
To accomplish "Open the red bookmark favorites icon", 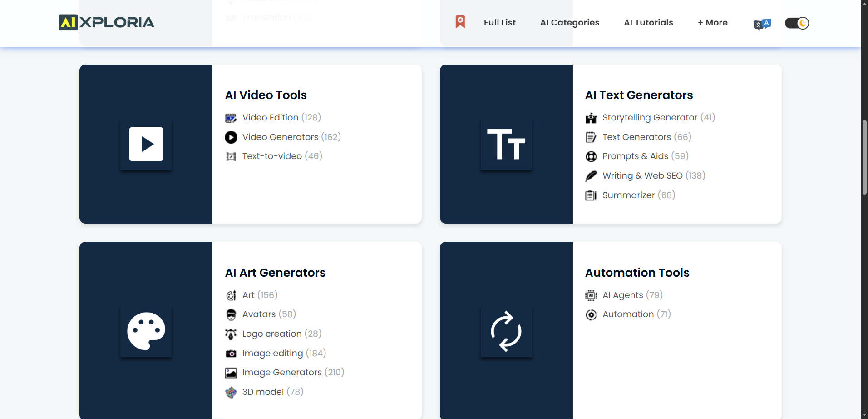I will 460,22.
